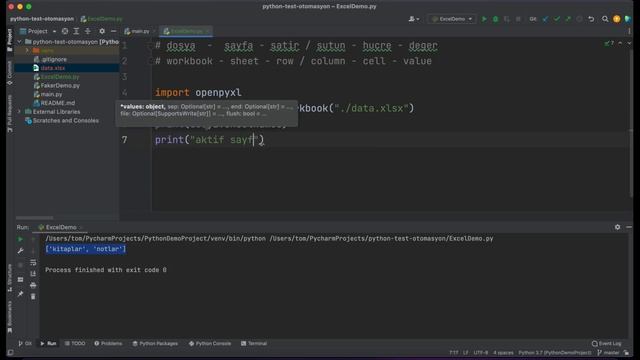Open the Event Log
Screen dimensions: 640x360
(x=607, y=344)
